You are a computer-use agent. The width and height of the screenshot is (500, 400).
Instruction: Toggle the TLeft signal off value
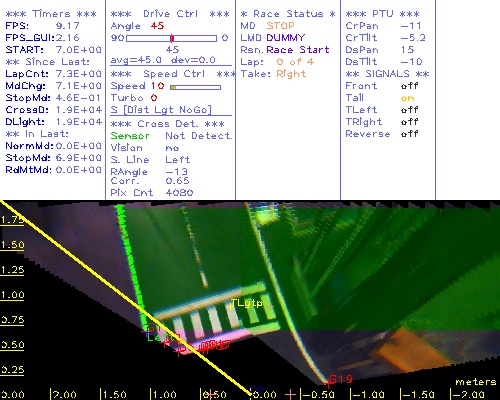(409, 110)
